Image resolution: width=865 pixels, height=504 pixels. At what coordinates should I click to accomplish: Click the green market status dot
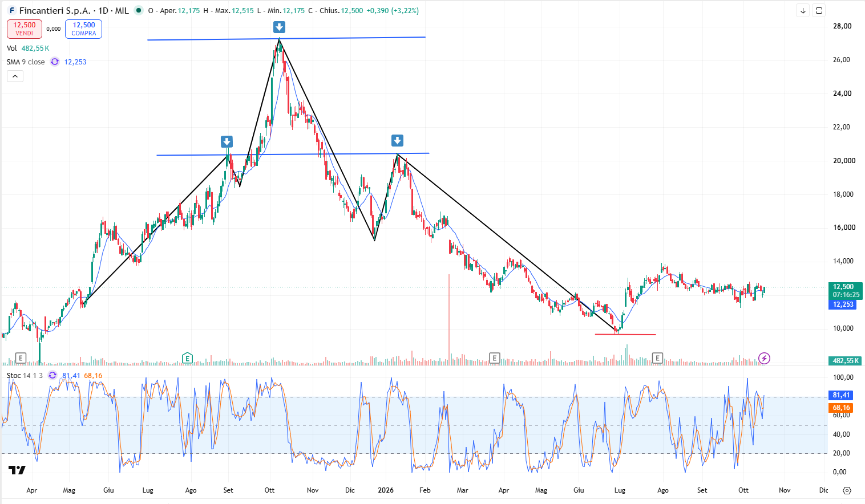[x=138, y=10]
